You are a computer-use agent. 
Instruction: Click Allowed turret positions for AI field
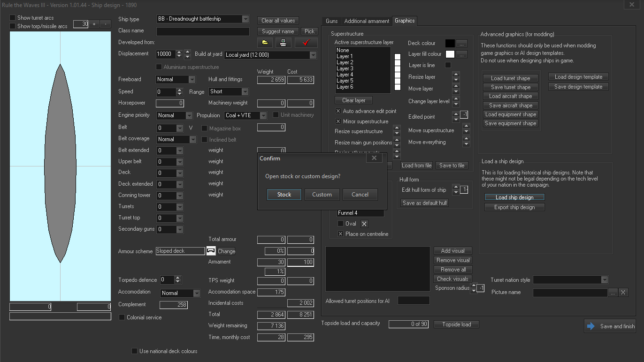point(414,301)
